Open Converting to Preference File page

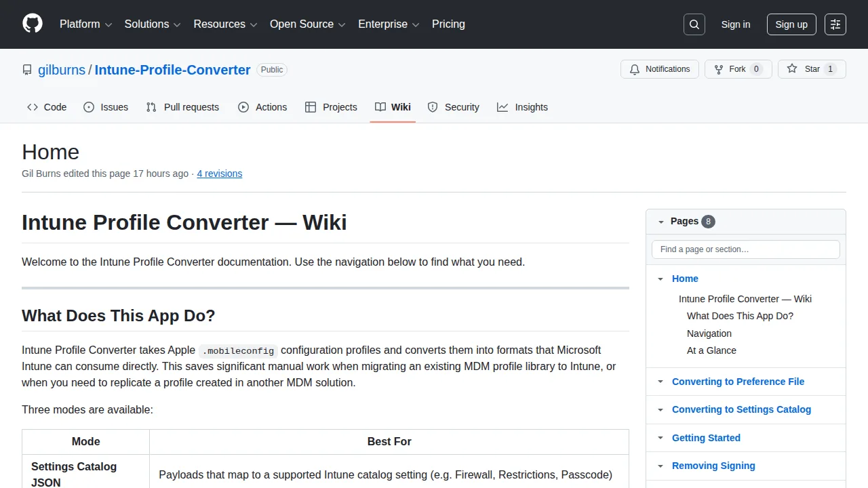738,382
